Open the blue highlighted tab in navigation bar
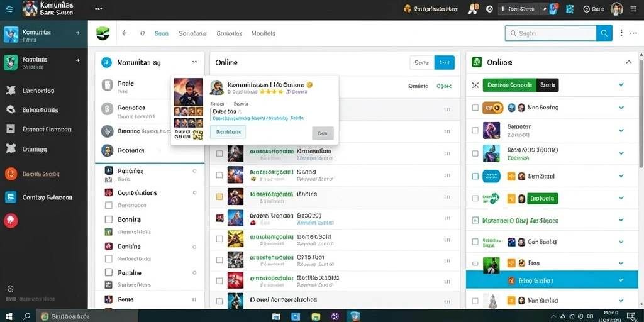Screen dimensions: 644x322 162,34
